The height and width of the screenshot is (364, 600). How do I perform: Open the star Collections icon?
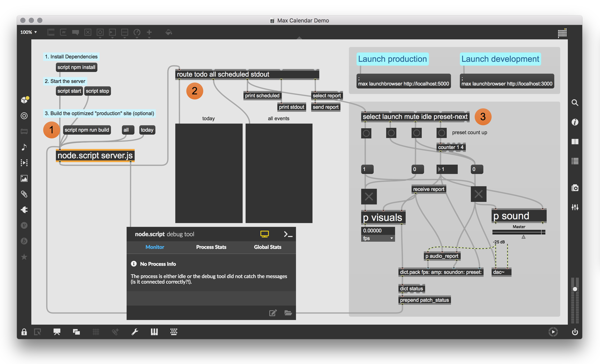point(24,257)
